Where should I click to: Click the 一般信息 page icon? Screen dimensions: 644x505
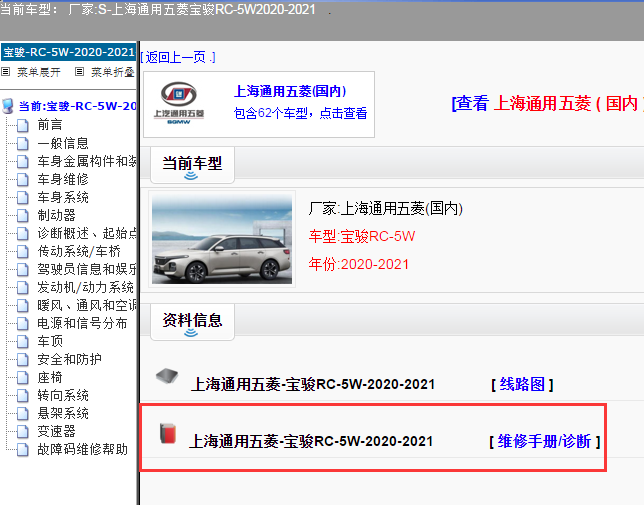[x=23, y=143]
